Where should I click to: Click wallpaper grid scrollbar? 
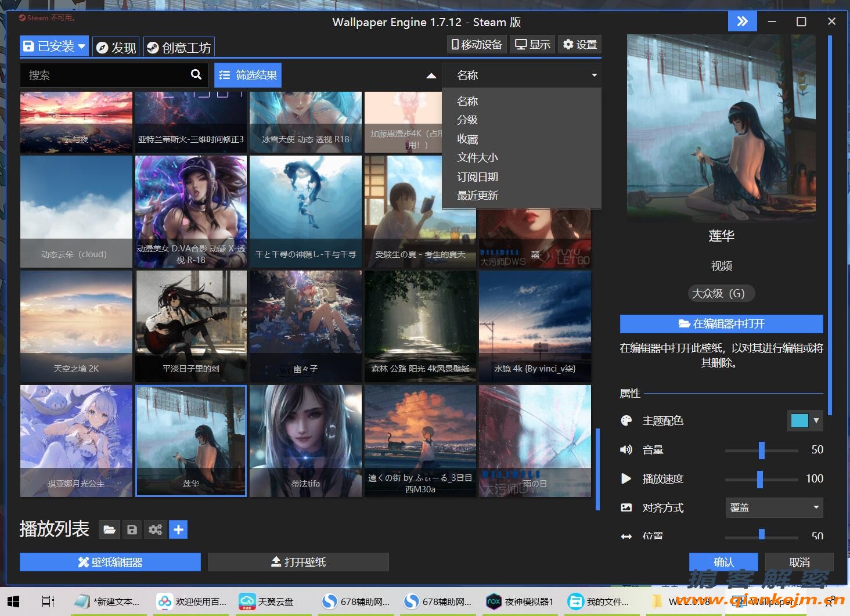coord(597,469)
